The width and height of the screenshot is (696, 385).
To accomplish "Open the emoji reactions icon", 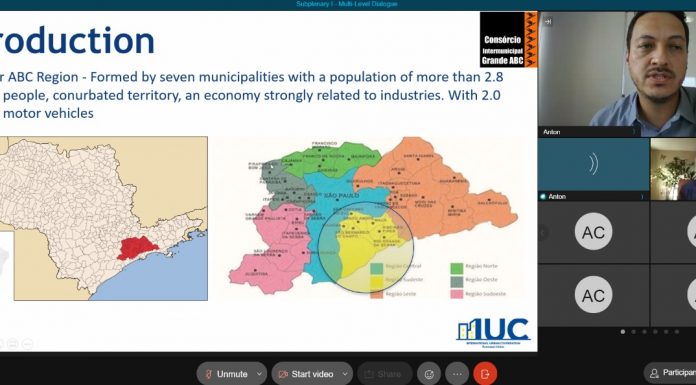I will 429,374.
